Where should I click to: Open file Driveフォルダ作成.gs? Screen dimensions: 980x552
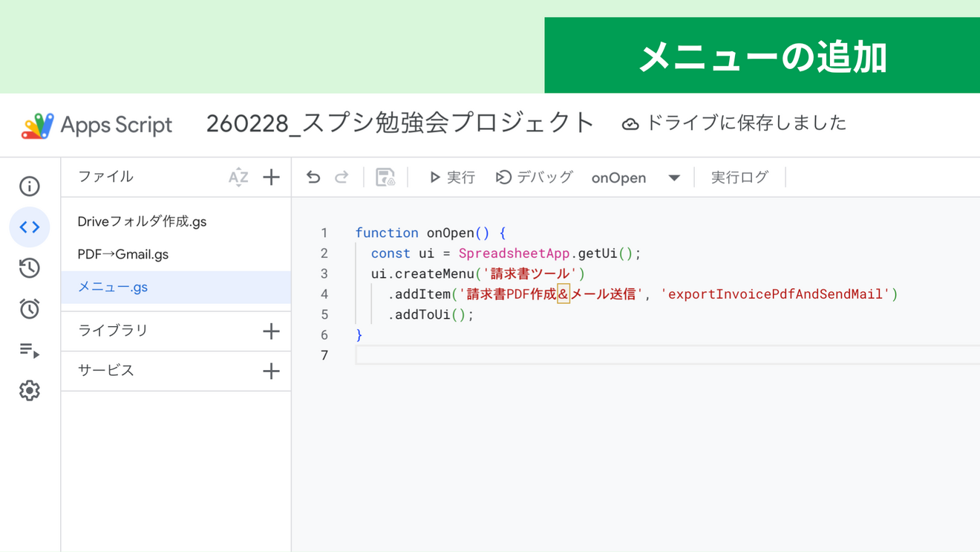[142, 221]
